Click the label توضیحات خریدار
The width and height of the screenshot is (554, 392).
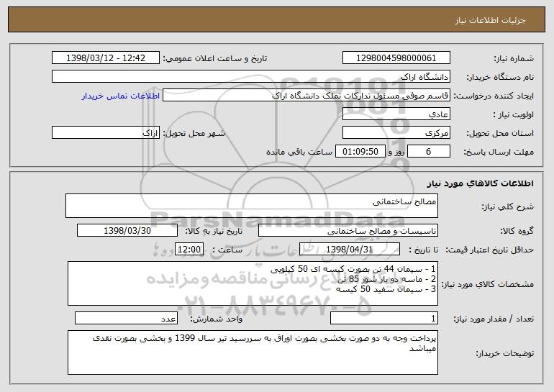pos(505,353)
